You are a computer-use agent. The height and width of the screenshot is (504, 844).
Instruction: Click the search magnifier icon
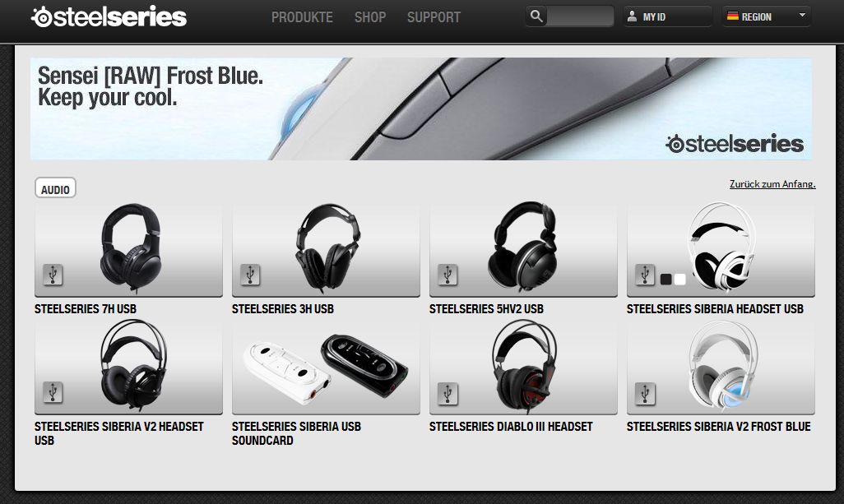pos(536,16)
